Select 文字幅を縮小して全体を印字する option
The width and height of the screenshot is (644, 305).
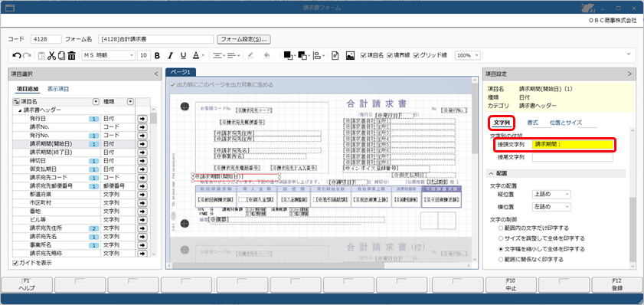(x=500, y=249)
